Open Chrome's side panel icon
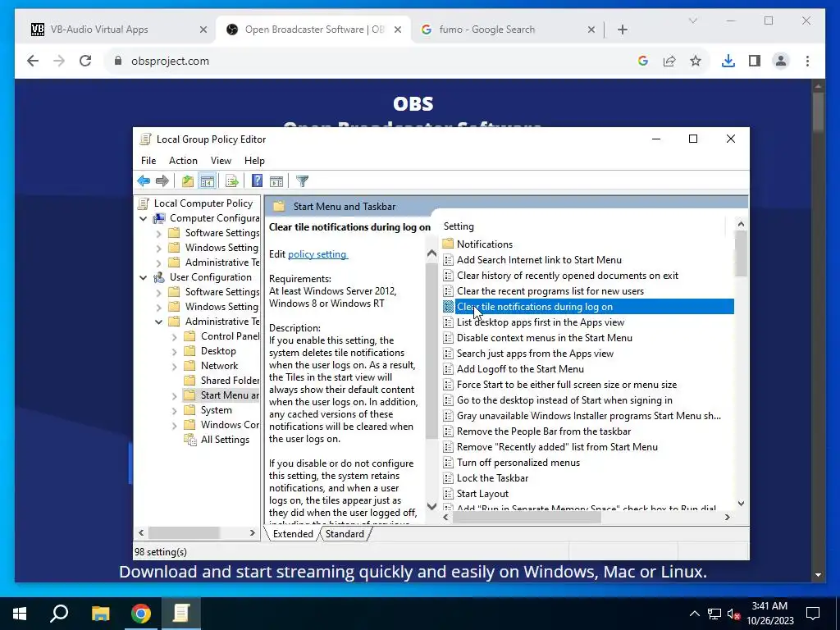 755,61
